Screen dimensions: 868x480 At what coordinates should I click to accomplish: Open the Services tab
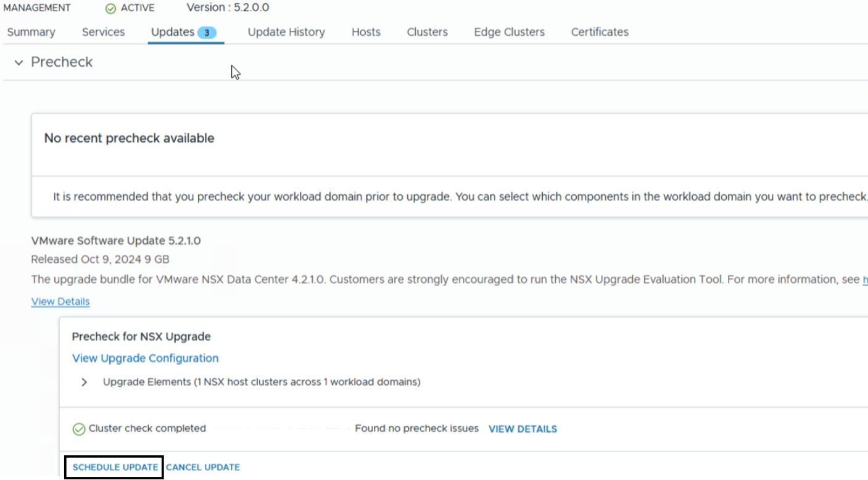point(103,32)
